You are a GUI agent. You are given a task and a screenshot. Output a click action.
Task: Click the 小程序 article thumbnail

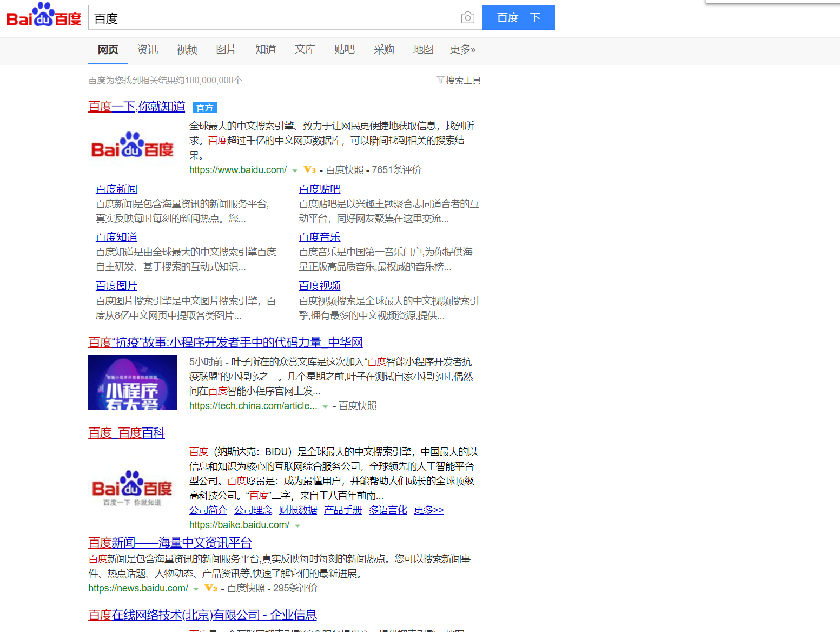(133, 382)
